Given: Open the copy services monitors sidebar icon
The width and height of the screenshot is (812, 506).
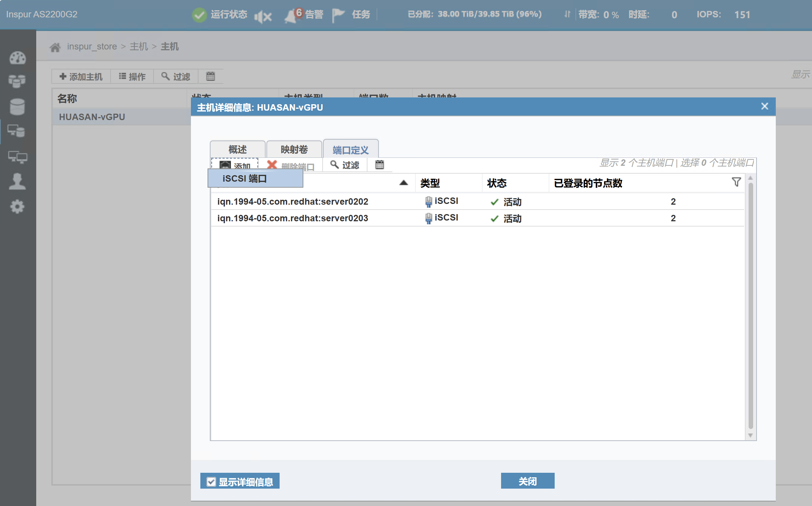Looking at the screenshot, I should pyautogui.click(x=18, y=157).
